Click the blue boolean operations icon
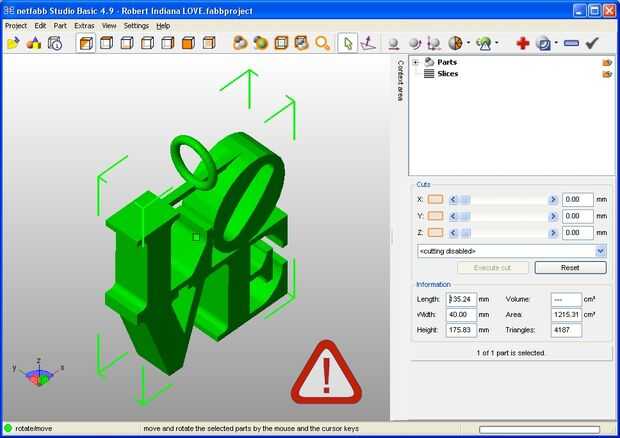620x438 pixels. click(x=544, y=43)
